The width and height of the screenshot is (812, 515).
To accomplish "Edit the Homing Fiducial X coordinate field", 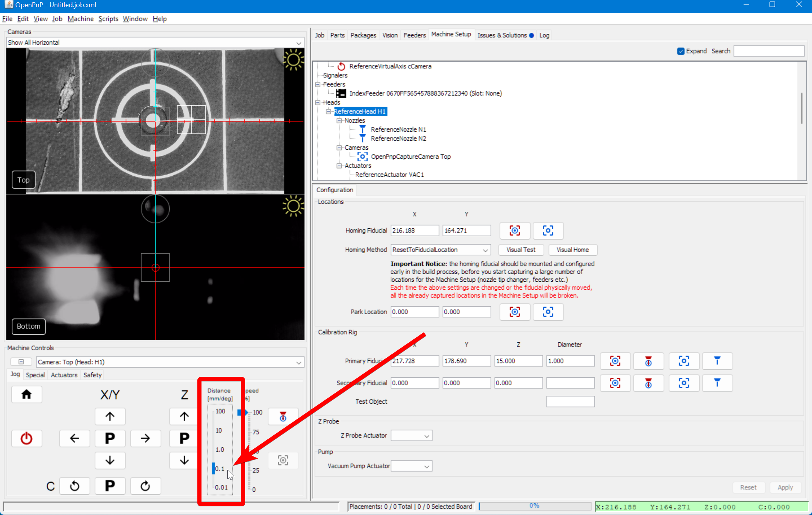I will point(414,230).
